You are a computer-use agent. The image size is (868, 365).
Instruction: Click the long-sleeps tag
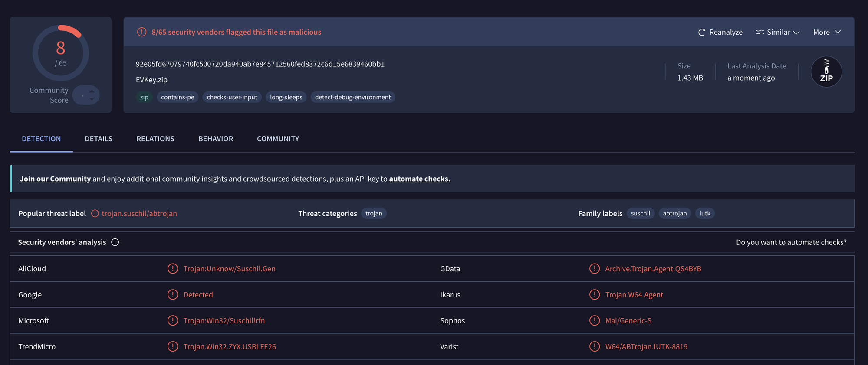pyautogui.click(x=286, y=97)
